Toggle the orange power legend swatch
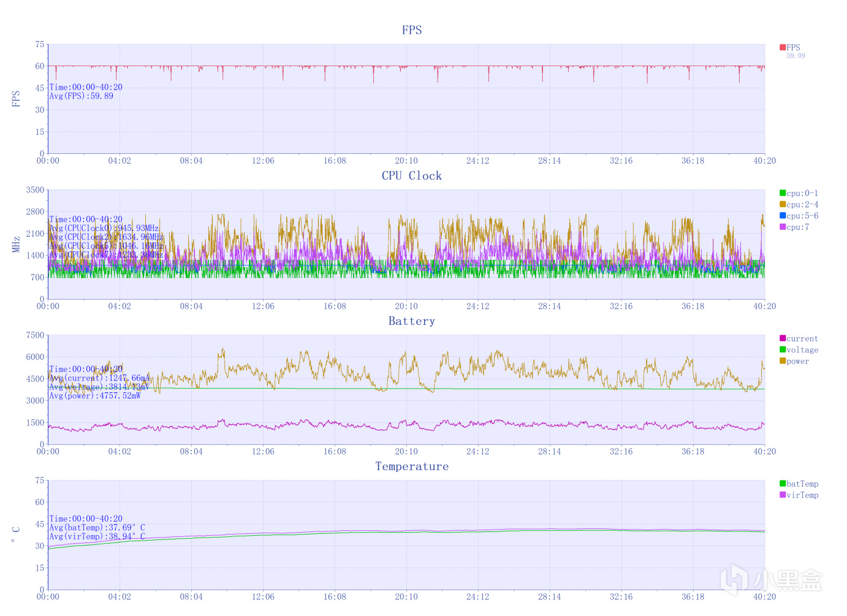The width and height of the screenshot is (847, 616). point(783,361)
